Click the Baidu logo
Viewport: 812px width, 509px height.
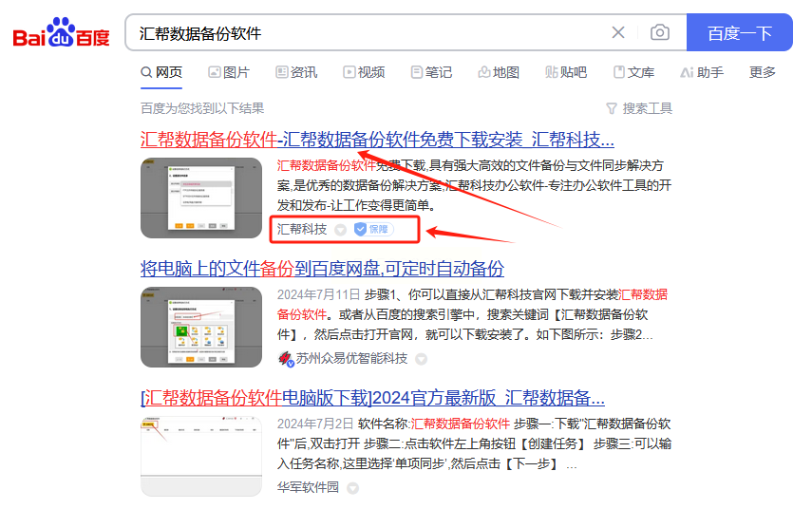(x=61, y=32)
